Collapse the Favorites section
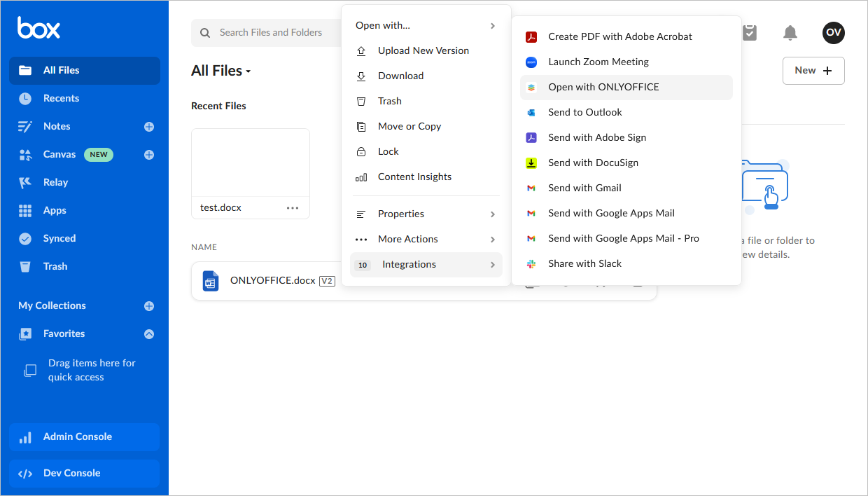 148,333
